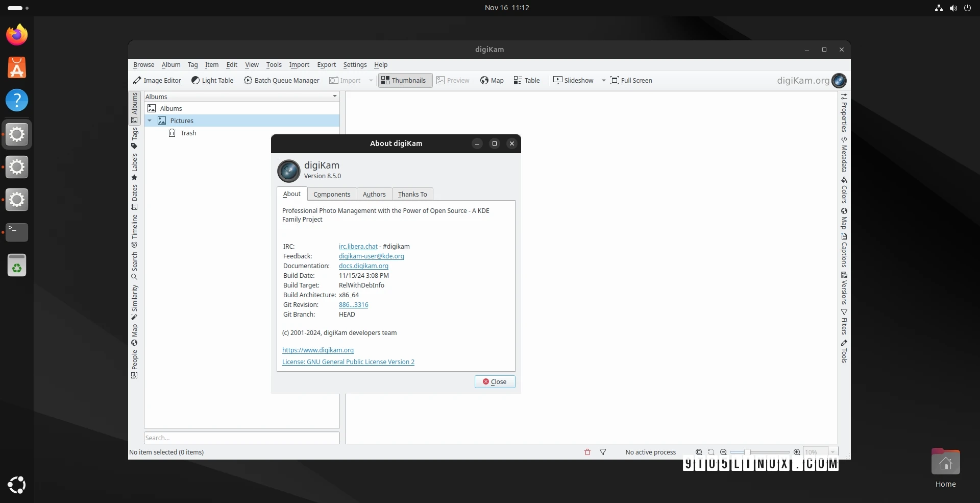Image resolution: width=980 pixels, height=503 pixels.
Task: Open the Light Table tool
Action: [x=212, y=80]
